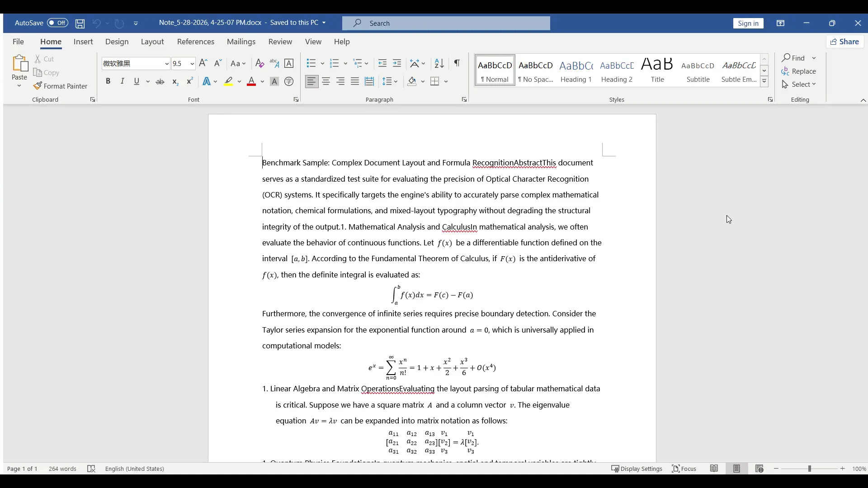The height and width of the screenshot is (488, 868).
Task: Expand the Styles gallery More arrow
Action: (764, 82)
